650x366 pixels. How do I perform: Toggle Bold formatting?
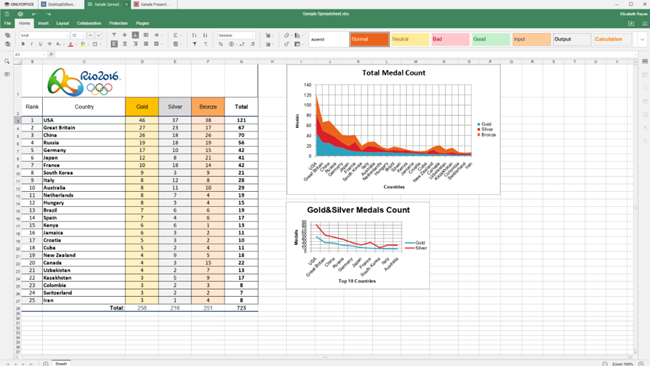coord(23,44)
